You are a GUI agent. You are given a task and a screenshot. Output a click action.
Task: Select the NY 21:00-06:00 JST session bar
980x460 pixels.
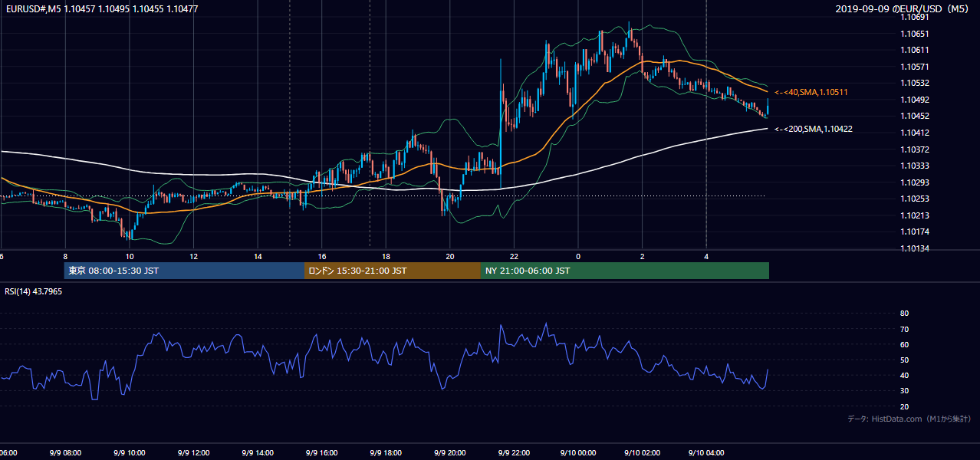[625, 271]
